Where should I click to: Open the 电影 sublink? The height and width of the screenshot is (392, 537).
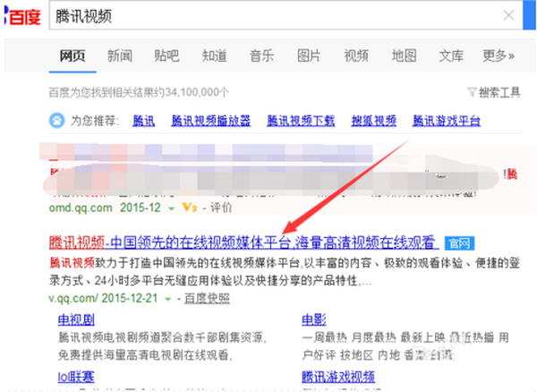click(314, 320)
